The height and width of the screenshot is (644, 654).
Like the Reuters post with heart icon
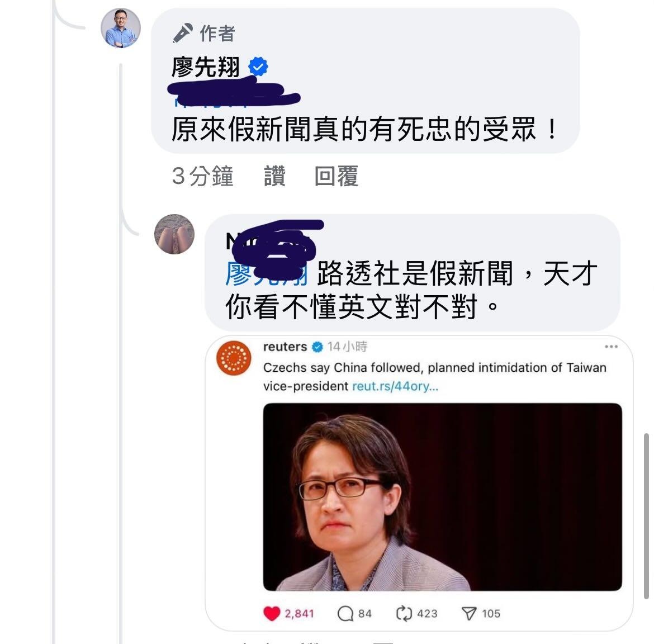pos(272,613)
